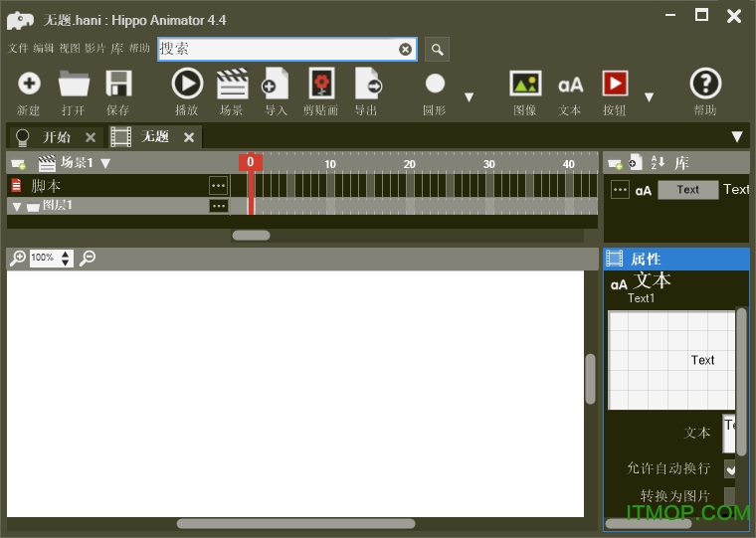Viewport: 756px width, 538px height.
Task: Select the 圆形 circle shape tool
Action: 435,84
